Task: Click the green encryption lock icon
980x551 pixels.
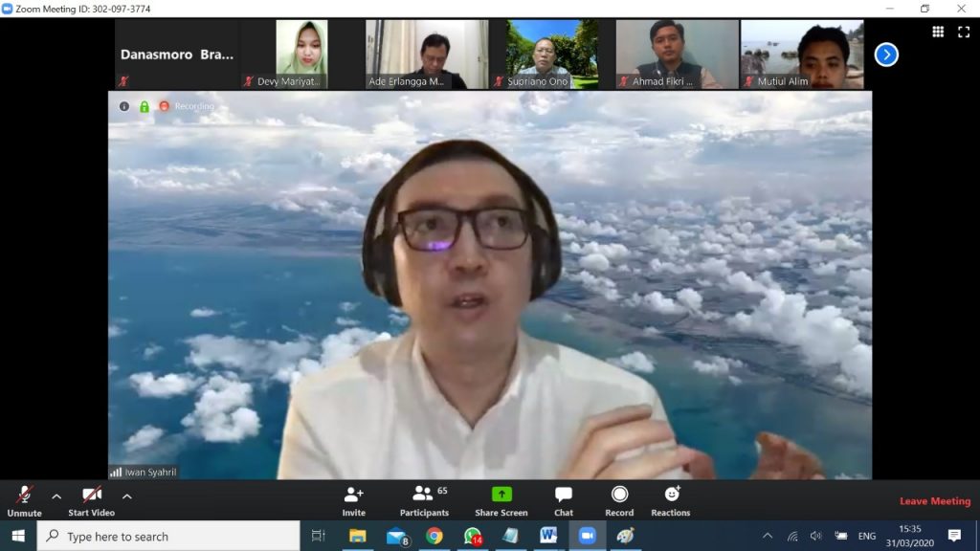Action: click(x=145, y=106)
